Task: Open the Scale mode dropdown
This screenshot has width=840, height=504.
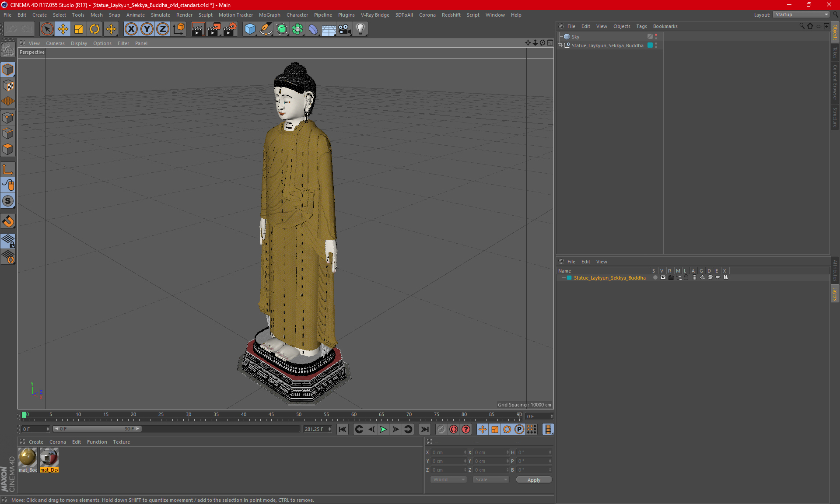Action: pyautogui.click(x=491, y=479)
